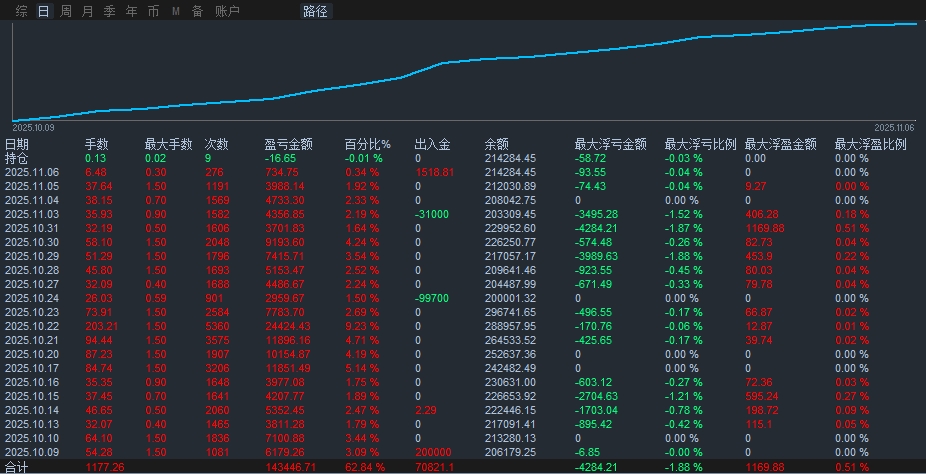Select the M tab
Viewport: 926px width, 474px height.
coord(175,11)
